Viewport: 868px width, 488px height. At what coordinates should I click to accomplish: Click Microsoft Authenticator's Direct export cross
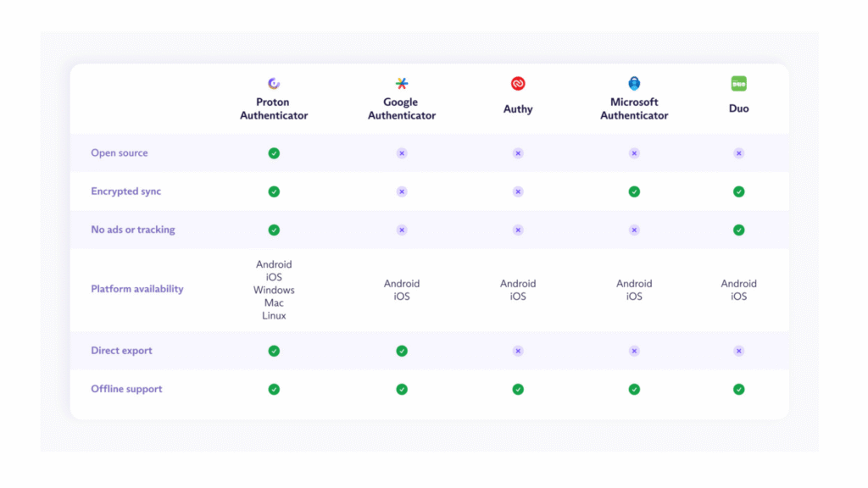[x=634, y=351]
